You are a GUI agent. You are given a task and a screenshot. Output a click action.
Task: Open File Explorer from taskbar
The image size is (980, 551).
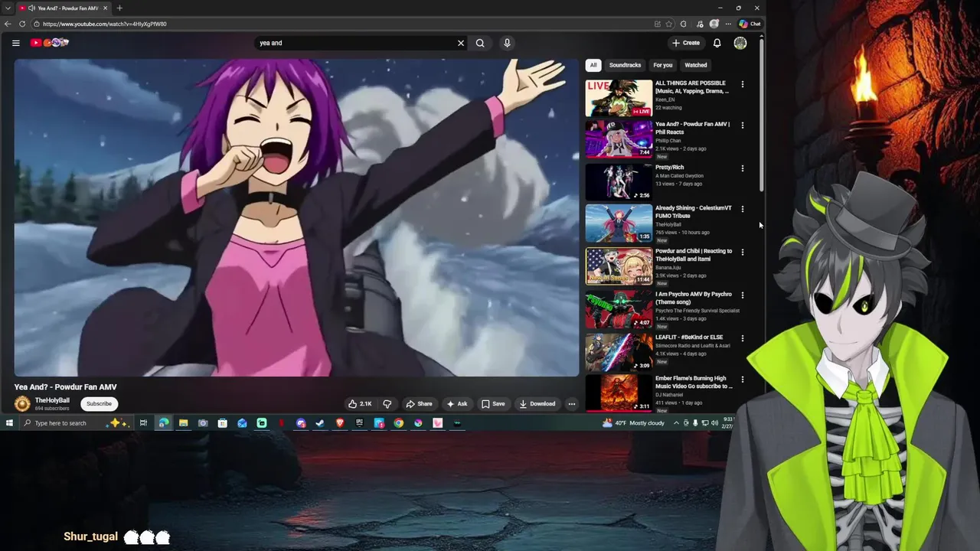(183, 422)
